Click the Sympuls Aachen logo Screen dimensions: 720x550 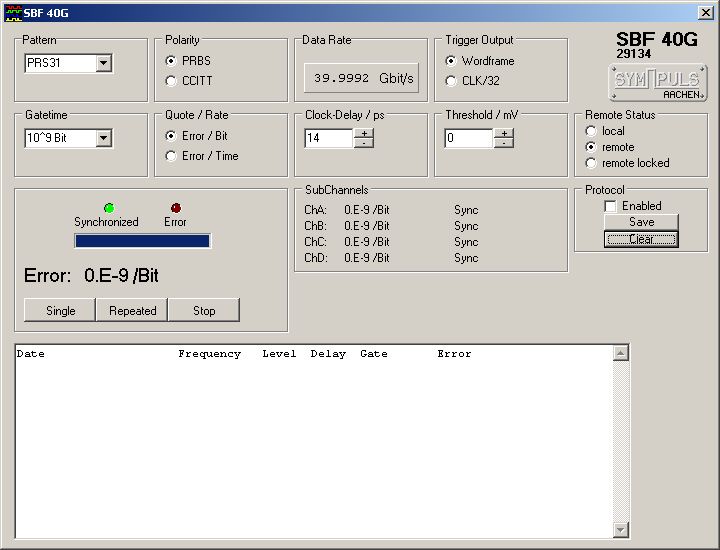(x=658, y=83)
